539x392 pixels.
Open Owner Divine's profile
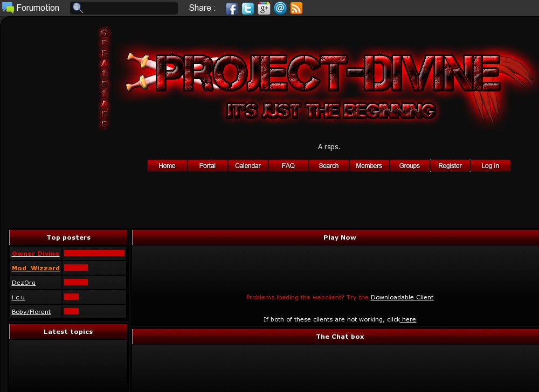36,254
